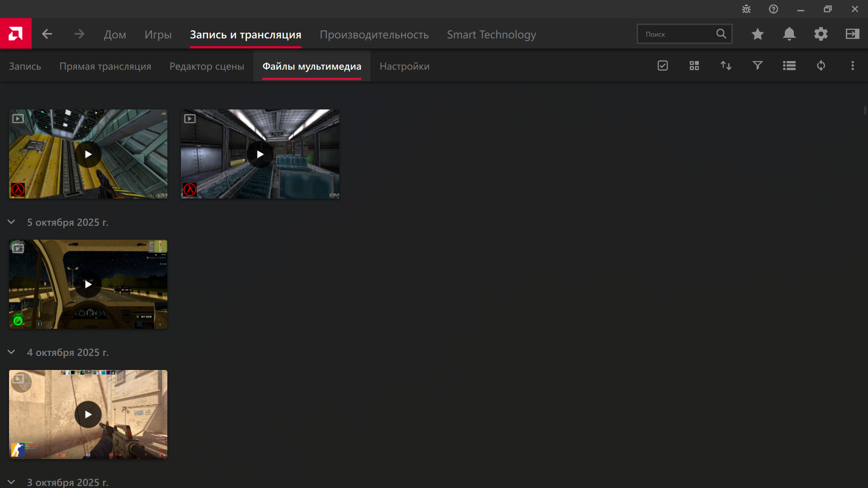Click the AMD logo home icon
This screenshot has width=868, height=488.
(16, 33)
